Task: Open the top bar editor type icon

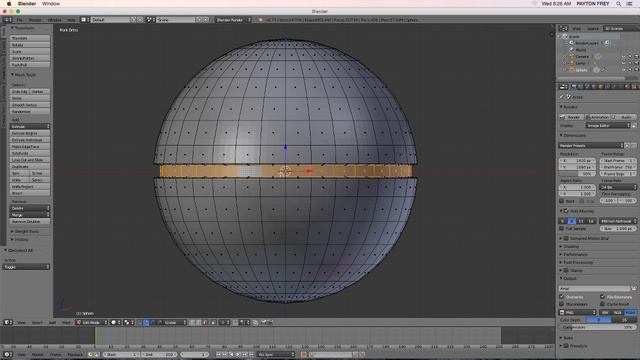Action: tap(7, 20)
